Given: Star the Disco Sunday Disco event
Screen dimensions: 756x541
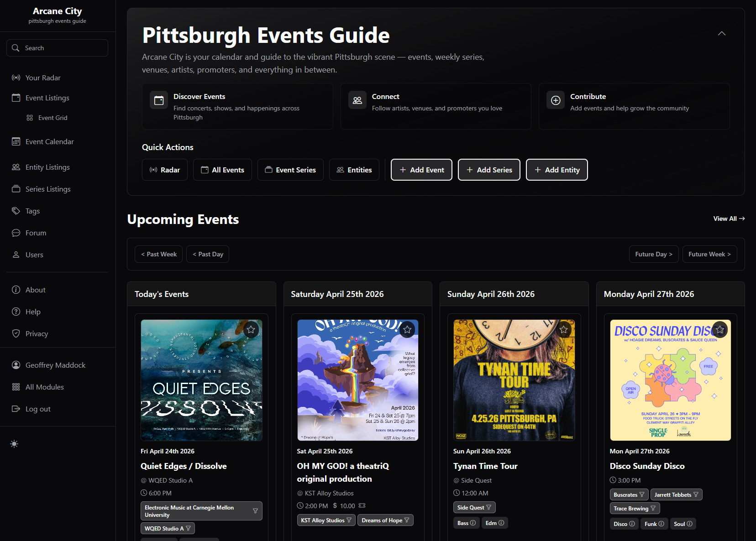Looking at the screenshot, I should (x=720, y=329).
